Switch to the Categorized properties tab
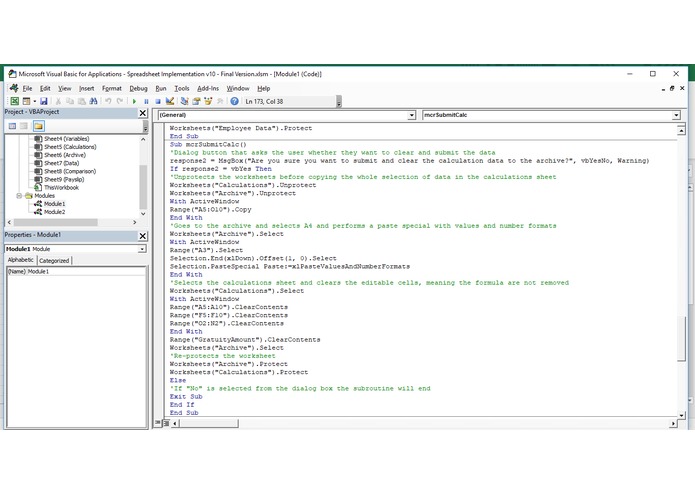The height and width of the screenshot is (494, 695). coord(54,261)
